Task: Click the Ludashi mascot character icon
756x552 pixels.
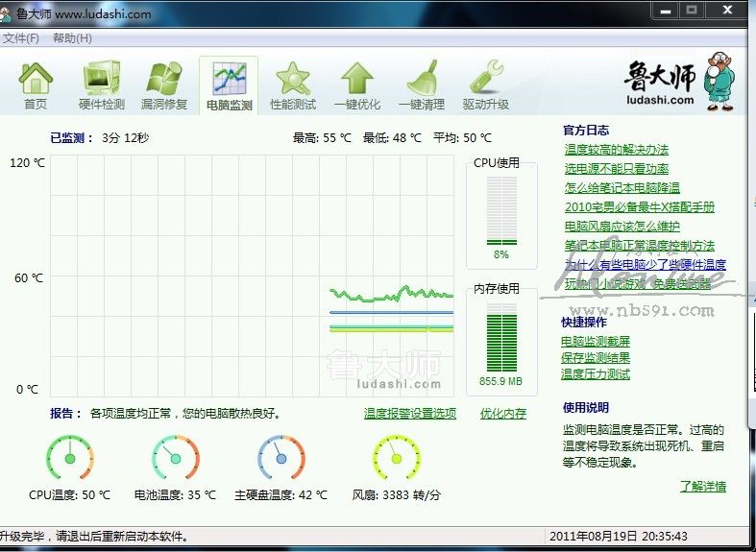Action: (x=719, y=81)
